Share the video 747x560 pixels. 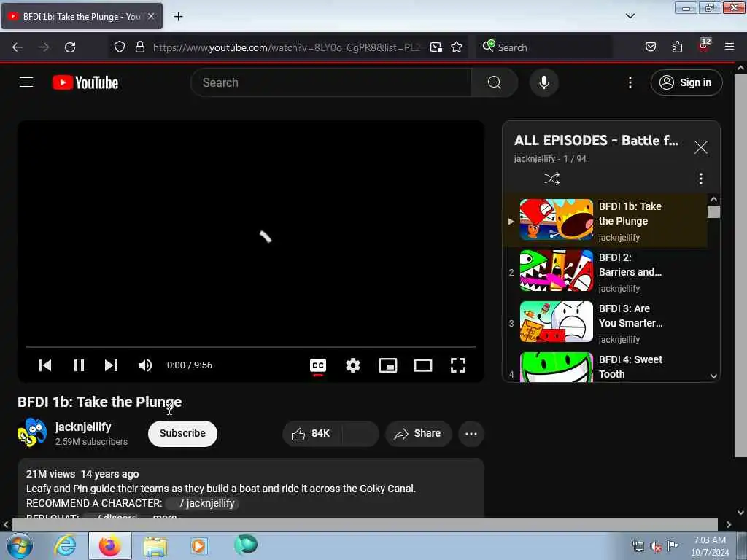click(x=418, y=433)
